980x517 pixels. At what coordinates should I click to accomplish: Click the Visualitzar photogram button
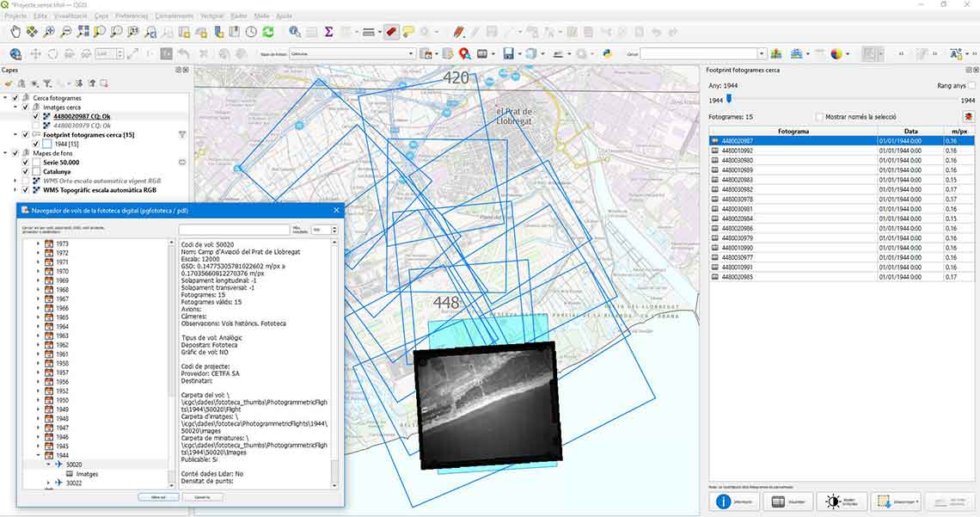click(x=788, y=502)
